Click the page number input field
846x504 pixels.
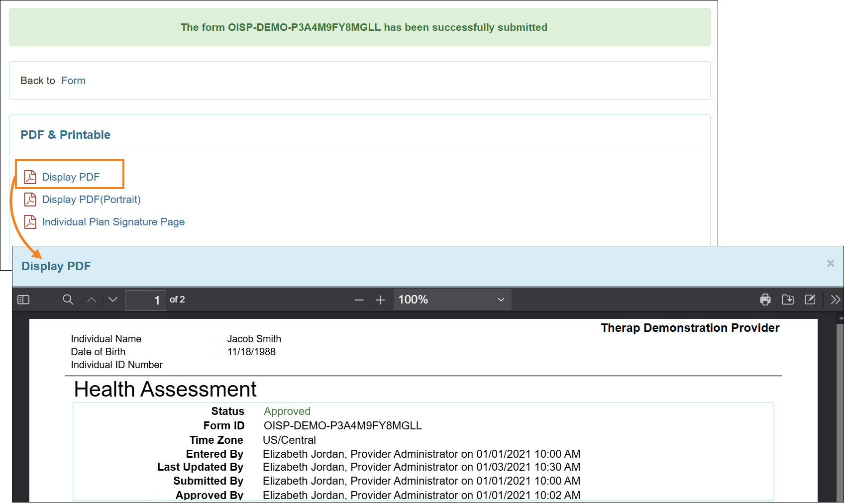tap(145, 300)
